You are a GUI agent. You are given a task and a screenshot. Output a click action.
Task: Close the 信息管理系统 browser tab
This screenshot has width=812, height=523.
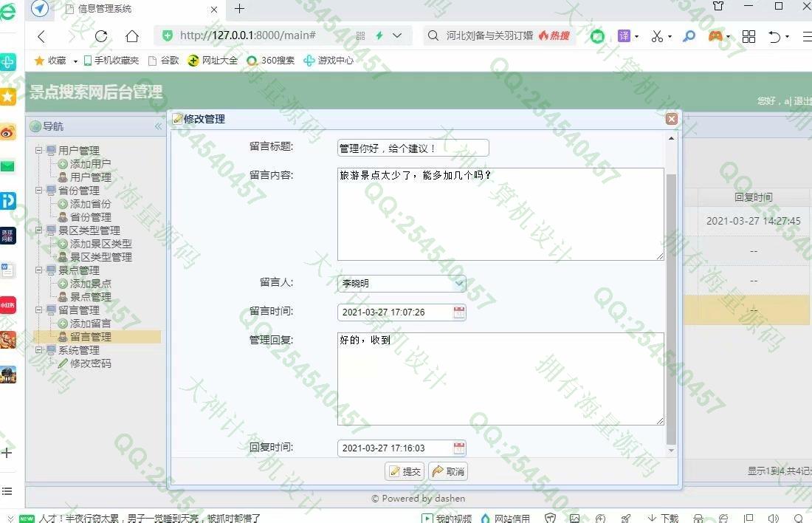(x=214, y=10)
